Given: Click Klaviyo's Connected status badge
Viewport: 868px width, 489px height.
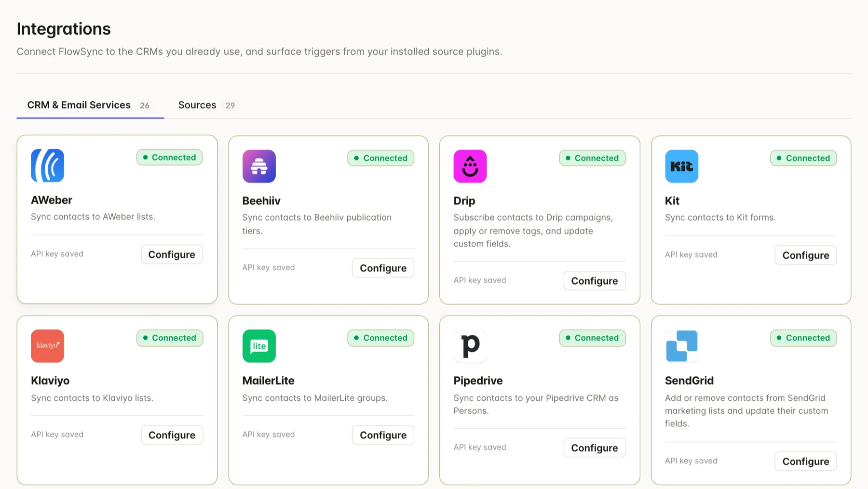Looking at the screenshot, I should coord(170,338).
